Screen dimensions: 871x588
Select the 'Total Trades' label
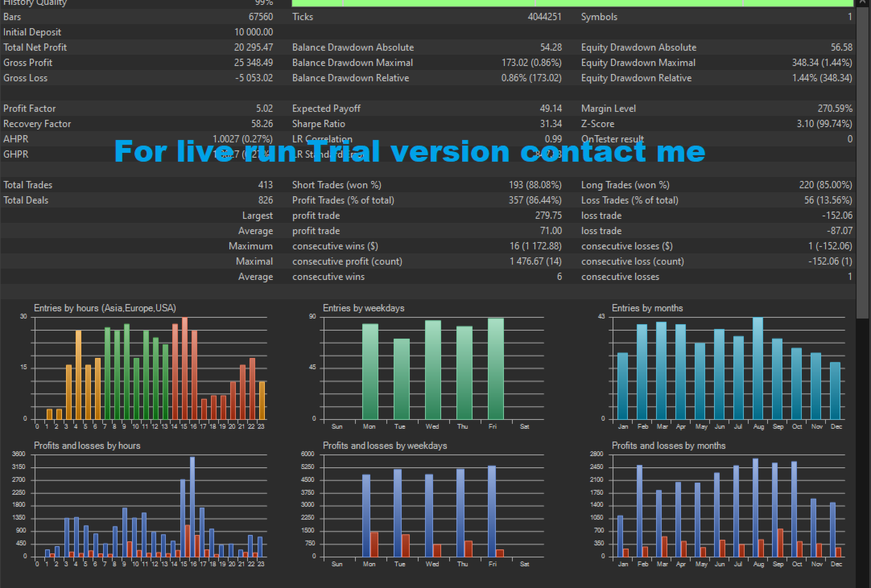[28, 185]
